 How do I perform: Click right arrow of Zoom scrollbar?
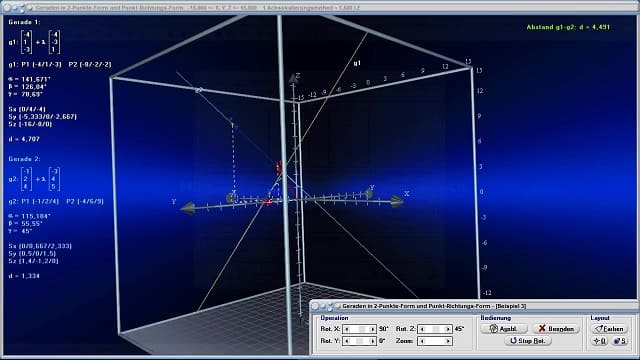(x=448, y=341)
